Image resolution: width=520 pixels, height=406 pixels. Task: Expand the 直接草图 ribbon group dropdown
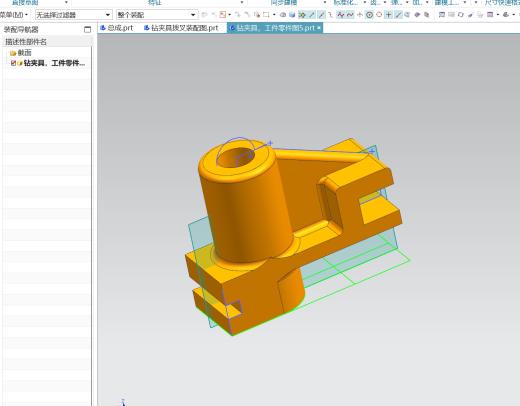point(66,3)
